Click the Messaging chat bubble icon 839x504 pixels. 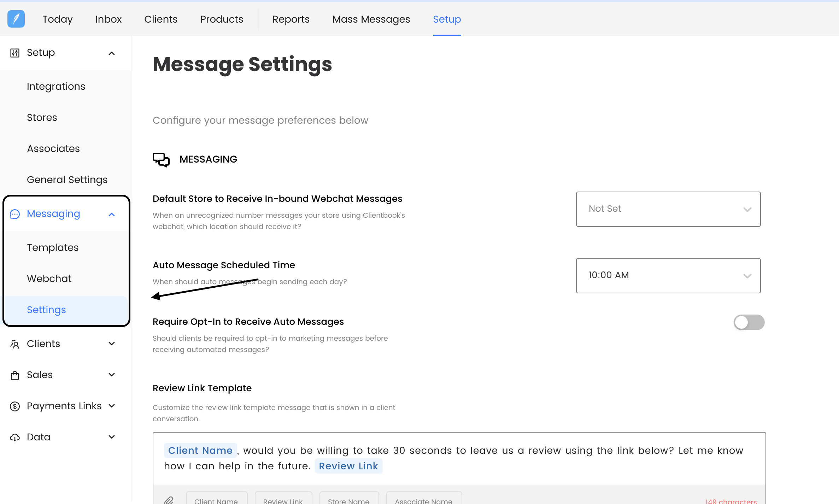[x=15, y=214]
